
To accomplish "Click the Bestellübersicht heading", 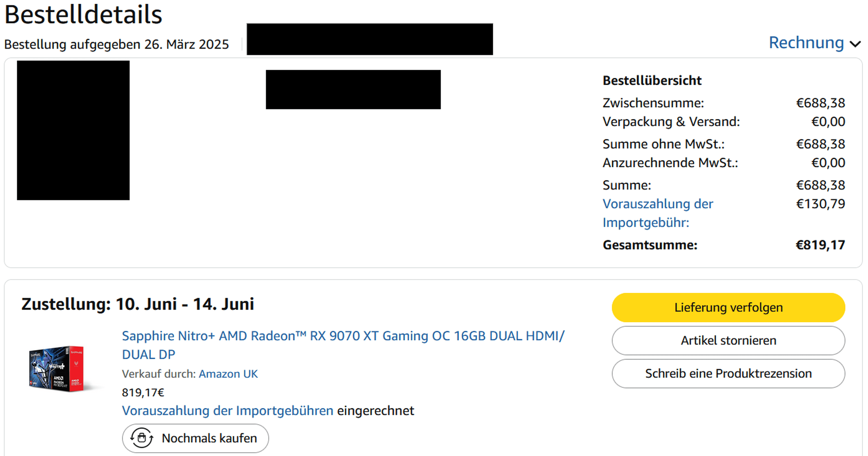I will (652, 80).
